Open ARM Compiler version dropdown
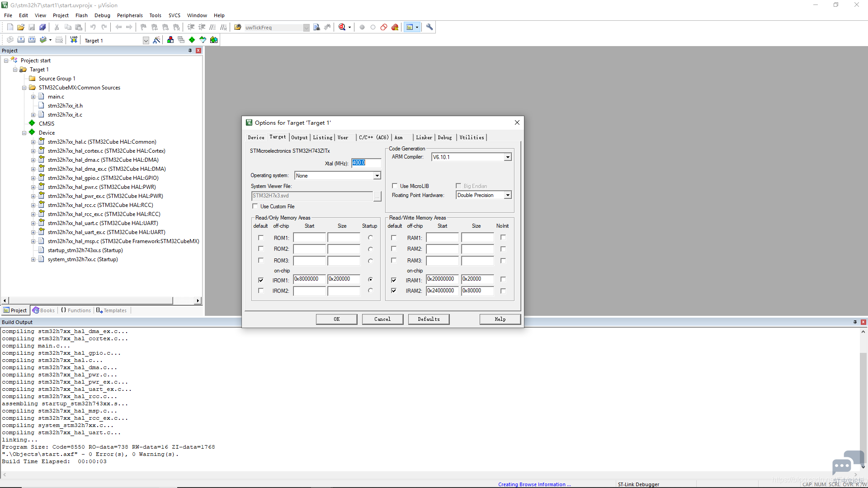The width and height of the screenshot is (868, 488). [508, 157]
